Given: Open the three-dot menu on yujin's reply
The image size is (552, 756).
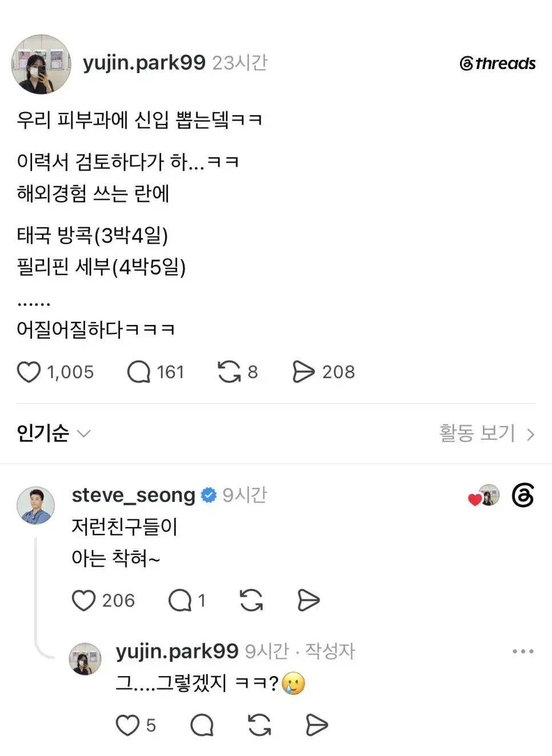Looking at the screenshot, I should coord(523,651).
